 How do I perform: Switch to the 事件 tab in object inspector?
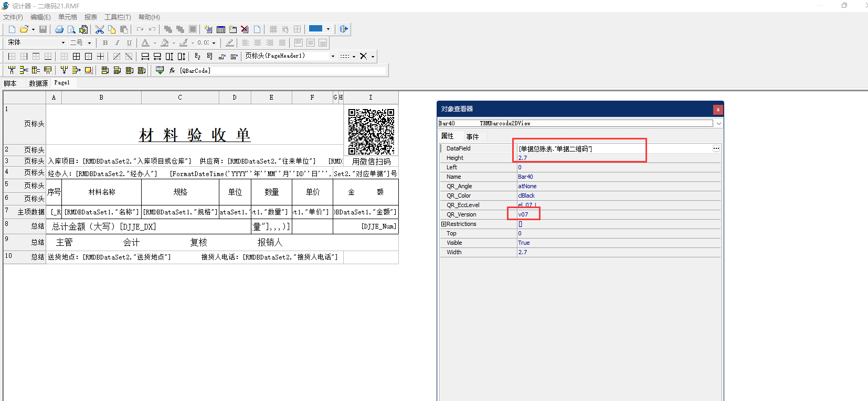pos(472,136)
